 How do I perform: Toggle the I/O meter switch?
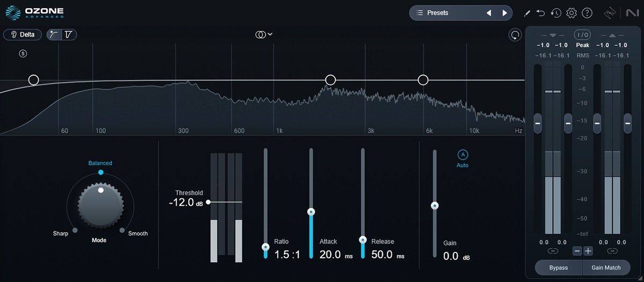[x=582, y=35]
